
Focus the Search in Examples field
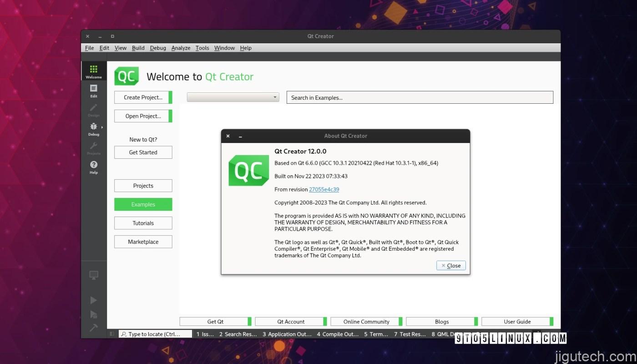(x=420, y=97)
